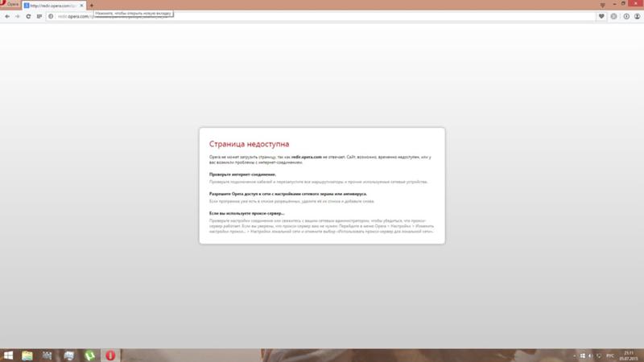This screenshot has height=362, width=644.
Task: Go forward to the next page
Action: pyautogui.click(x=17, y=16)
